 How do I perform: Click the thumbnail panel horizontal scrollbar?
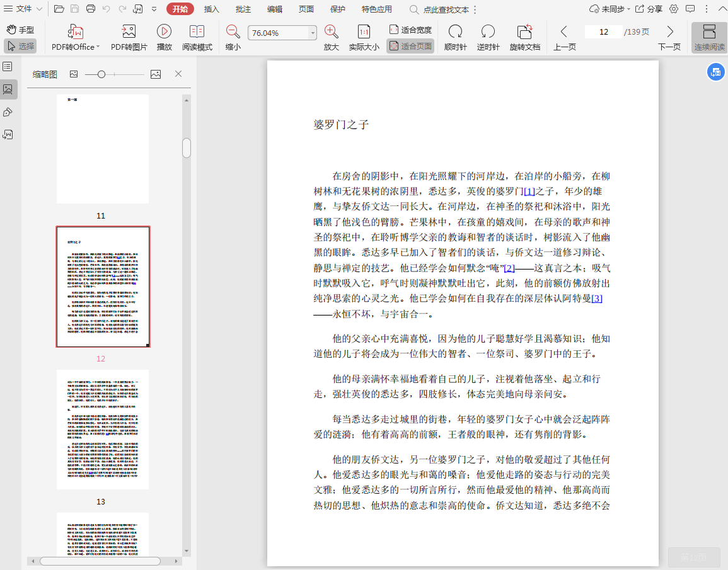100,561
